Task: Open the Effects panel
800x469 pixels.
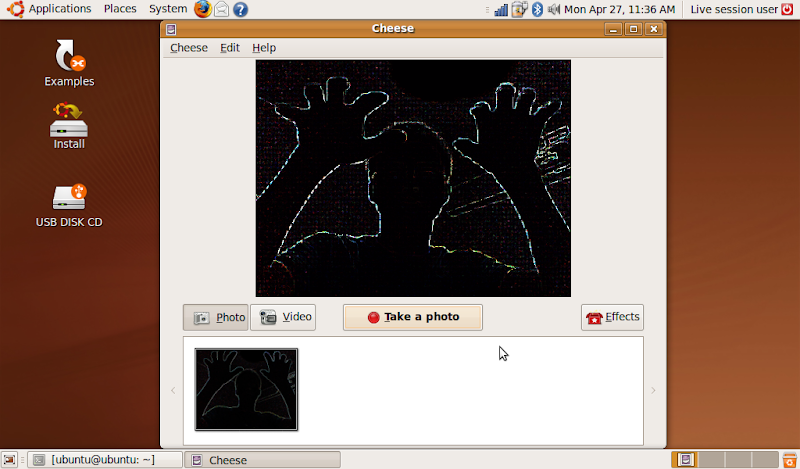Action: [612, 317]
